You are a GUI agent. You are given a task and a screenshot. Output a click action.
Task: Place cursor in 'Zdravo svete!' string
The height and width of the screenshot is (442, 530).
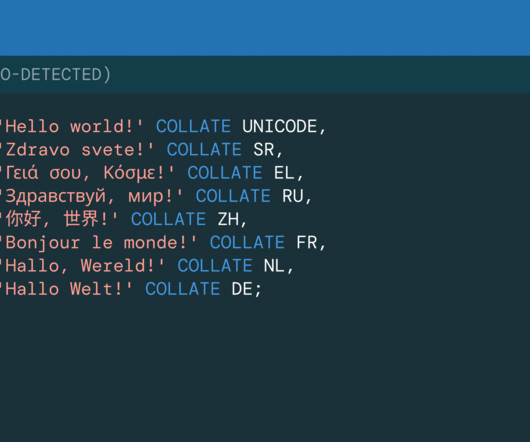click(x=77, y=150)
